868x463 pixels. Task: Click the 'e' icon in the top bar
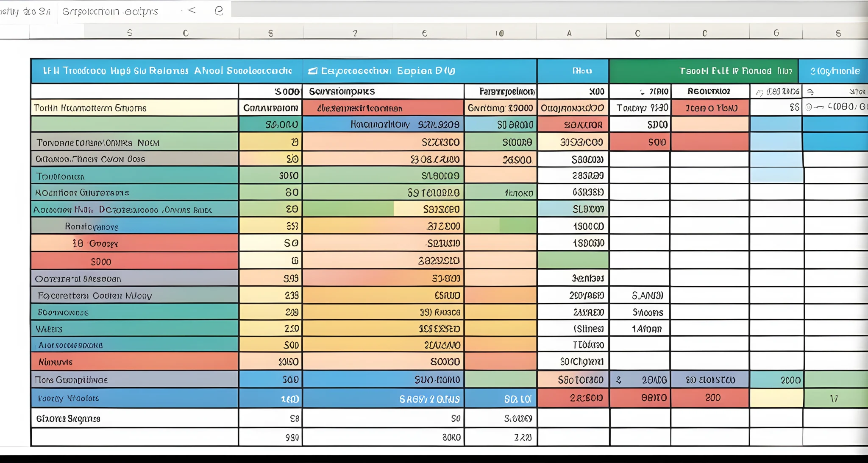pos(219,10)
